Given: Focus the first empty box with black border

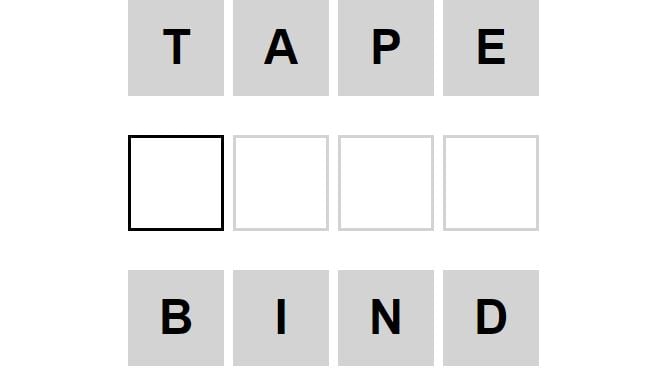Looking at the screenshot, I should click(x=176, y=183).
